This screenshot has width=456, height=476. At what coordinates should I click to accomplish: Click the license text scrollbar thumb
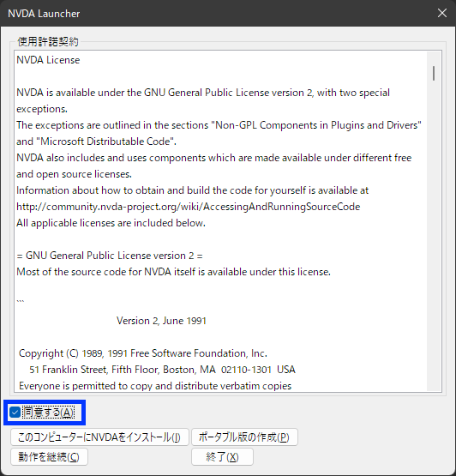tap(434, 73)
